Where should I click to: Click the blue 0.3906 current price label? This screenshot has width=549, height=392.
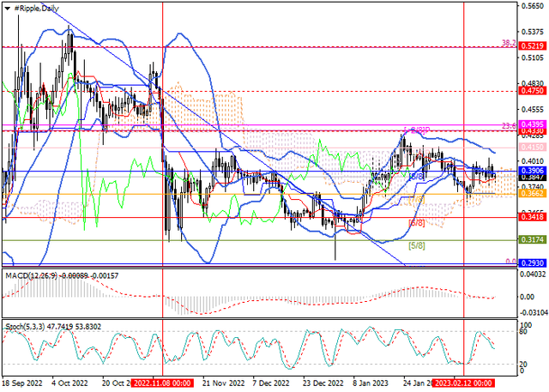(532, 172)
